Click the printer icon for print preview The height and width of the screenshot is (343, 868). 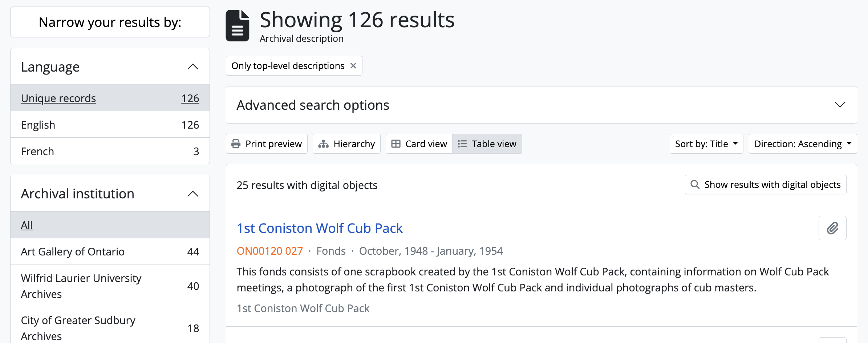coord(236,144)
